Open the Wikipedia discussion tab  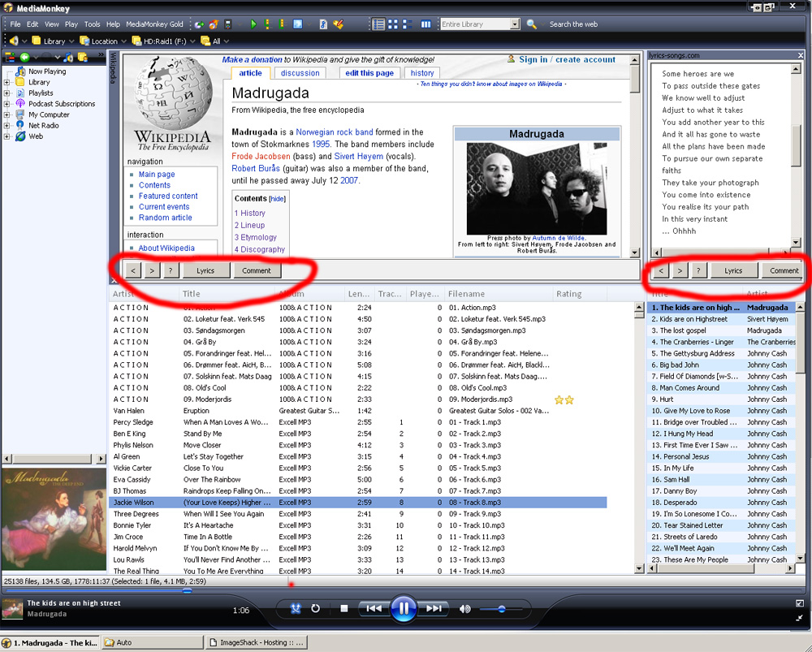300,73
